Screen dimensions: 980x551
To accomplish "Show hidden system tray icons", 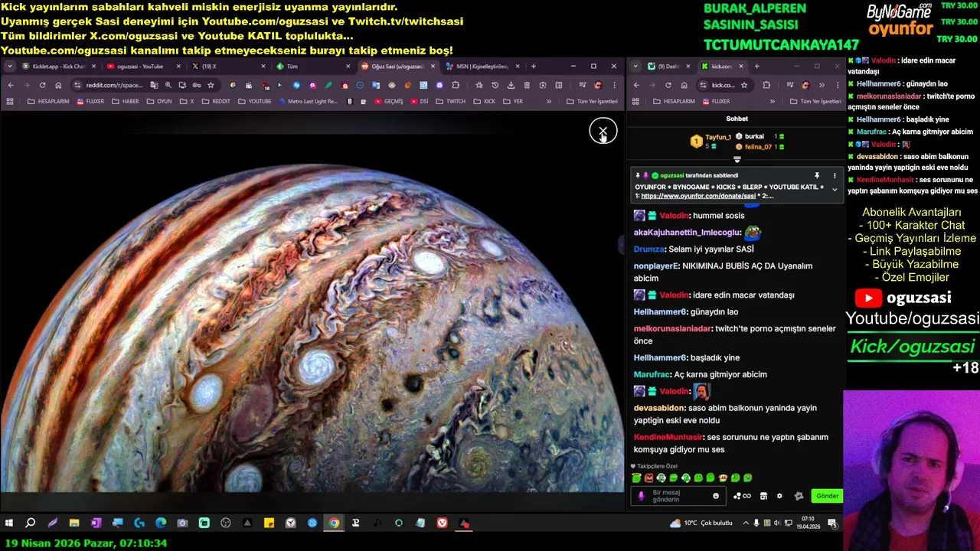I will [746, 523].
